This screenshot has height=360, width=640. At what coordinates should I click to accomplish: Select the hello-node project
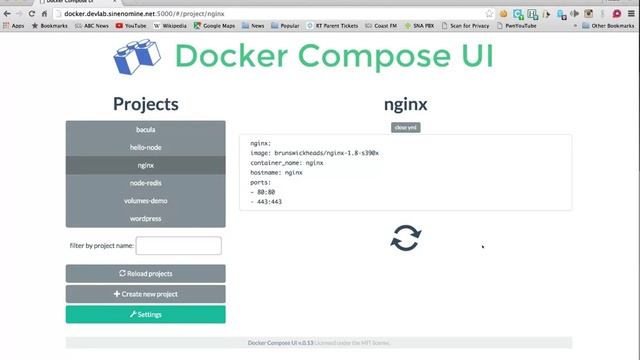pos(145,147)
